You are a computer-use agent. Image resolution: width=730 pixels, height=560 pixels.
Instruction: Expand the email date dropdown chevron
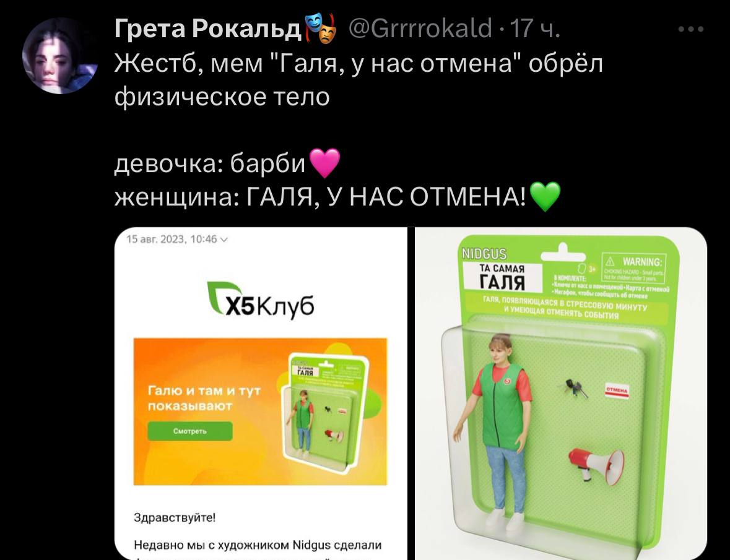tap(224, 239)
